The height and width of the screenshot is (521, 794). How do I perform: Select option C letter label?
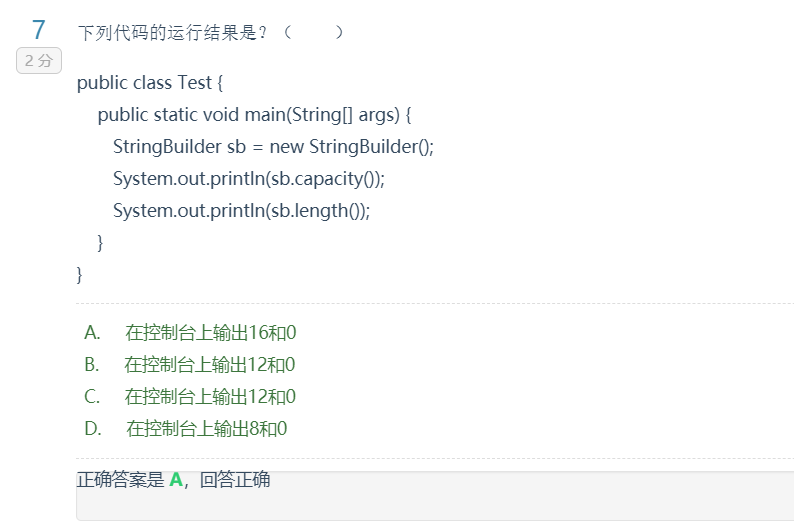[92, 397]
